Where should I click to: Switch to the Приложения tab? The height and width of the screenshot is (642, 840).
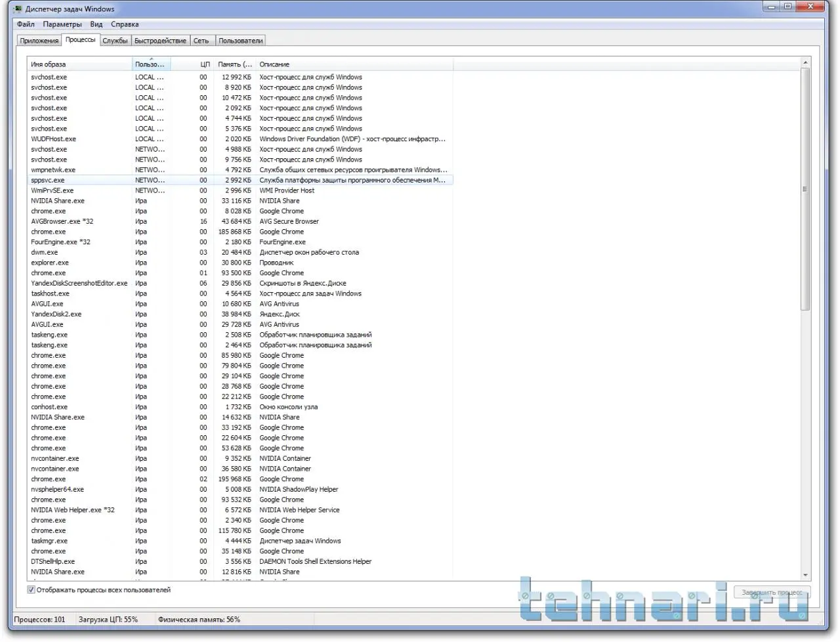[x=39, y=41]
